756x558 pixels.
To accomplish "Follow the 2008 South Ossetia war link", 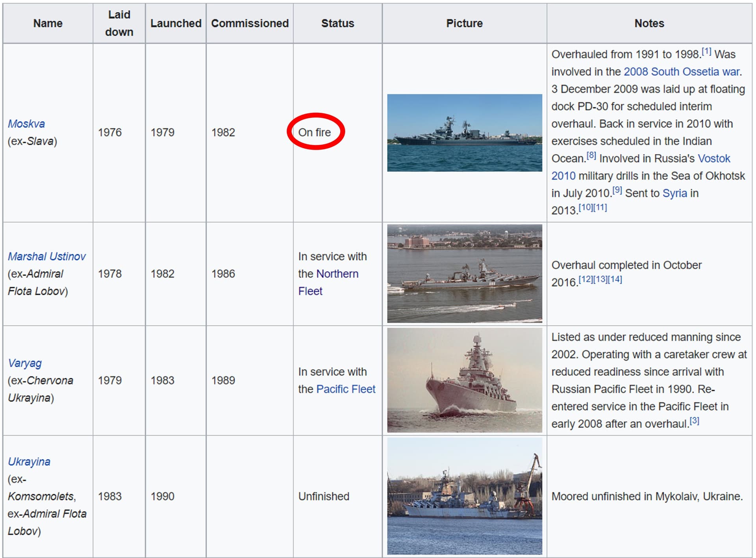I will point(682,72).
